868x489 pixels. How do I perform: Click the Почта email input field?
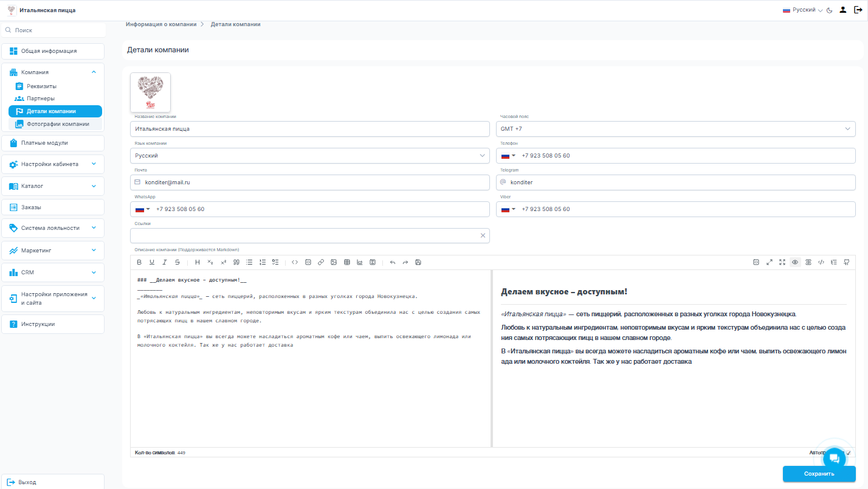[x=313, y=182]
